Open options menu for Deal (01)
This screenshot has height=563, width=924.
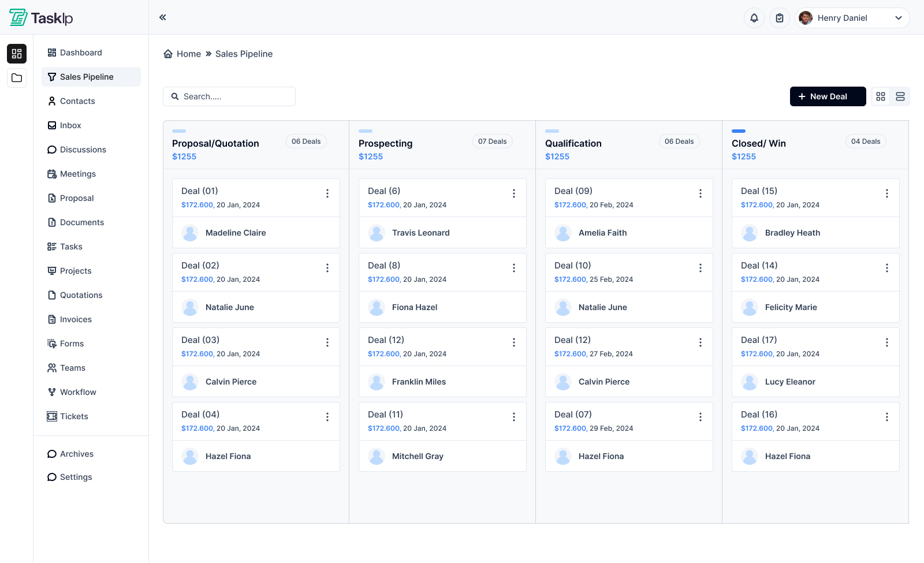(327, 193)
